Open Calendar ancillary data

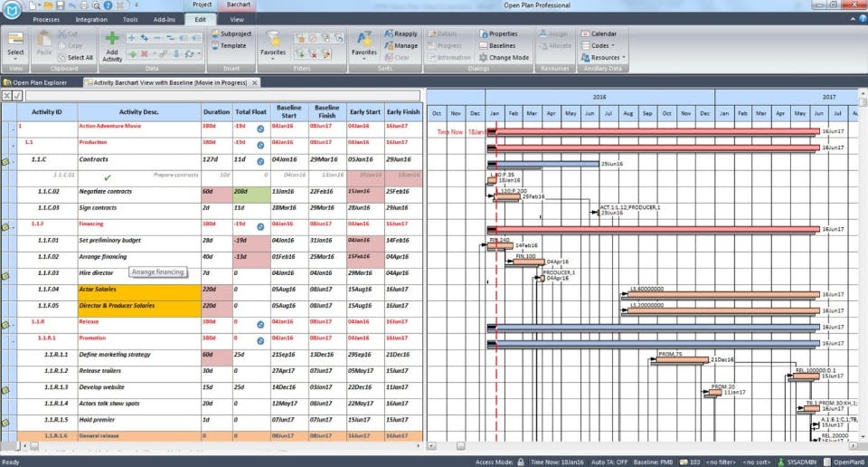599,33
